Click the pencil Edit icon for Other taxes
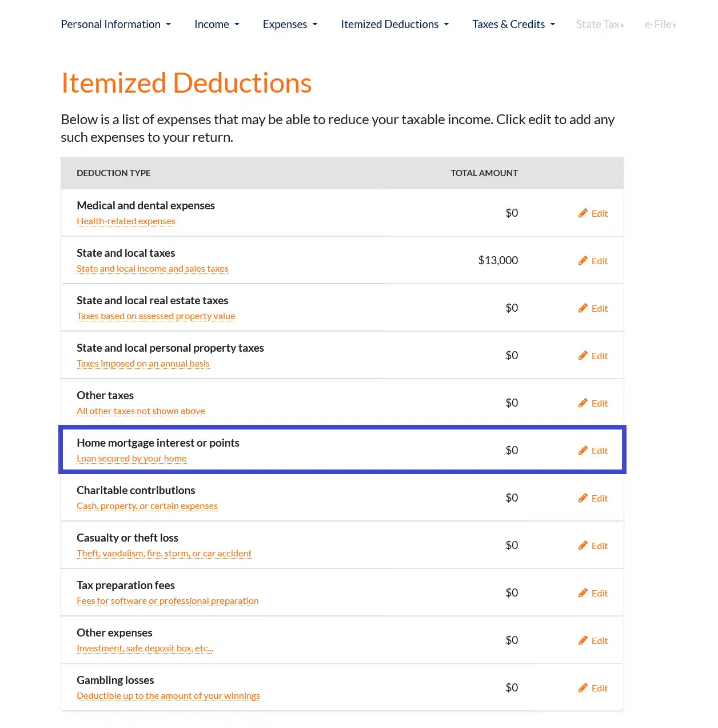Image resolution: width=718 pixels, height=728 pixels. [583, 403]
